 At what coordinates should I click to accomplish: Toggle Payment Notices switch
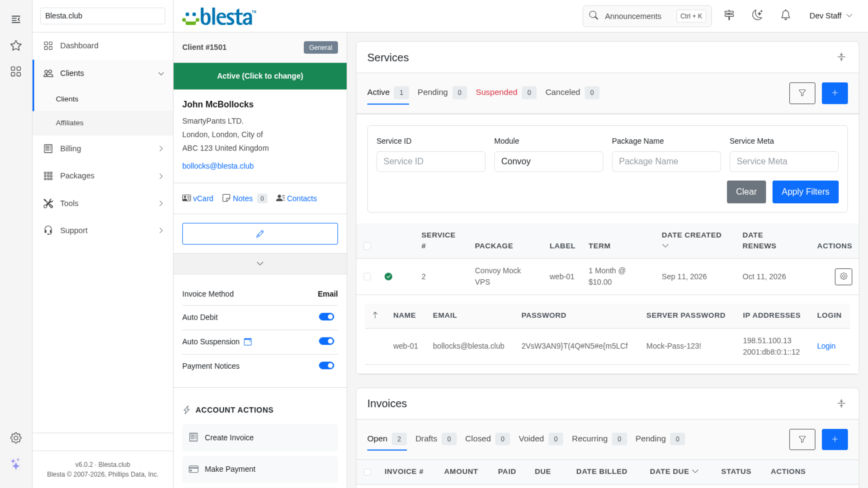[326, 366]
